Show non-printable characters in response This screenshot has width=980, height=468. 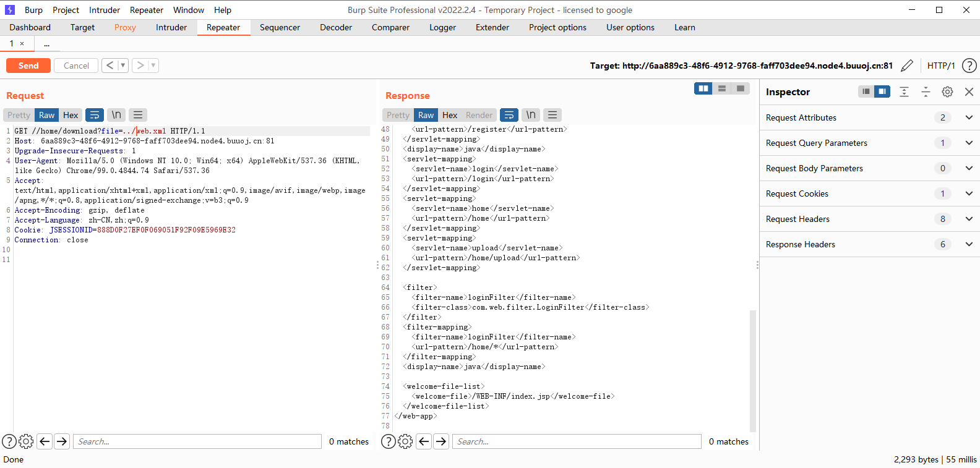(531, 115)
